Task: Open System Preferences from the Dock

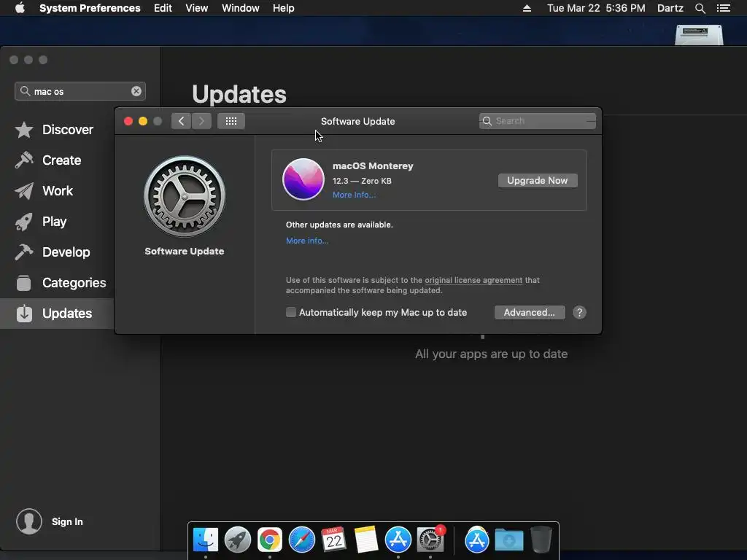Action: pyautogui.click(x=430, y=540)
